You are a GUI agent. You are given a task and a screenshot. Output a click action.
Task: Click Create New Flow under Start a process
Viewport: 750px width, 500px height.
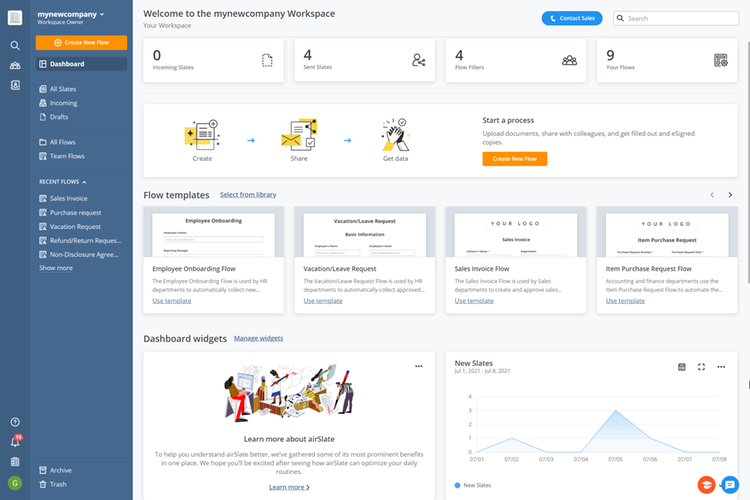[x=515, y=159]
